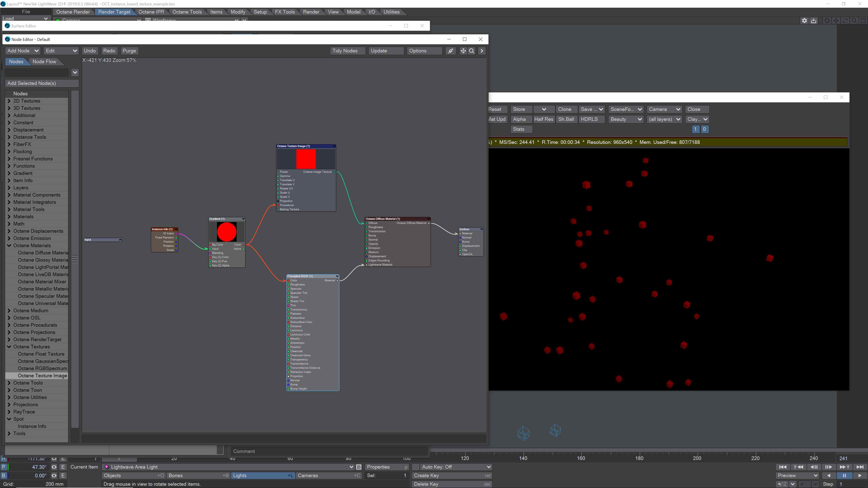Viewport: 868px width, 488px height.
Task: Click the Tidy Nodes button
Action: pos(345,51)
